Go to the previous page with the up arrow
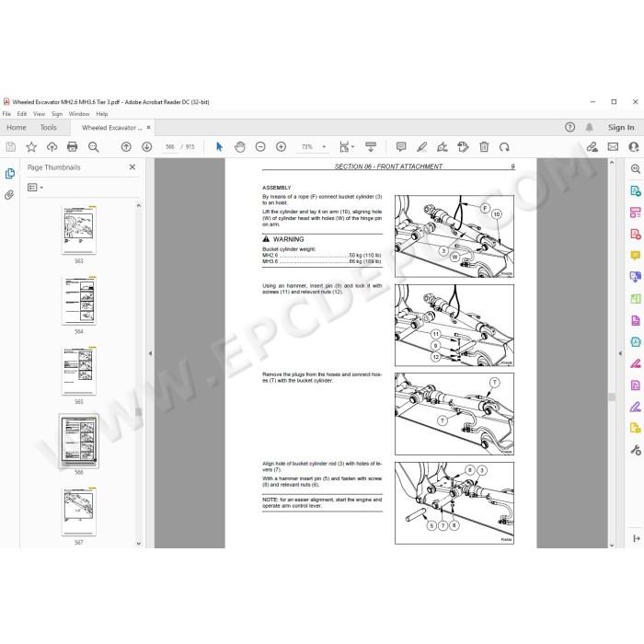The height and width of the screenshot is (644, 644). pyautogui.click(x=126, y=147)
